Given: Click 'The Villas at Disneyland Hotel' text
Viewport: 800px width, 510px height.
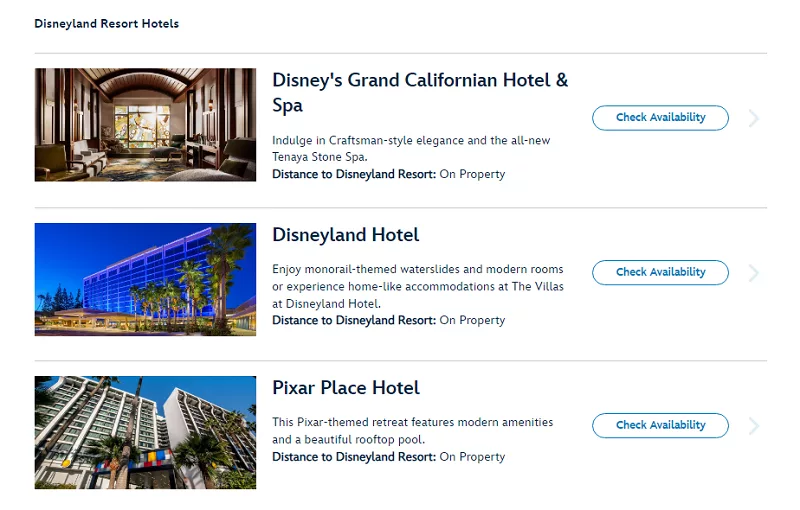Looking at the screenshot, I should coord(417,295).
